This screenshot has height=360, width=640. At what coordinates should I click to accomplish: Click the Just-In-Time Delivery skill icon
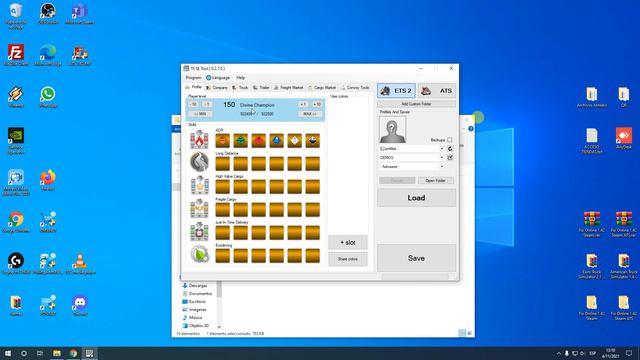(x=200, y=231)
